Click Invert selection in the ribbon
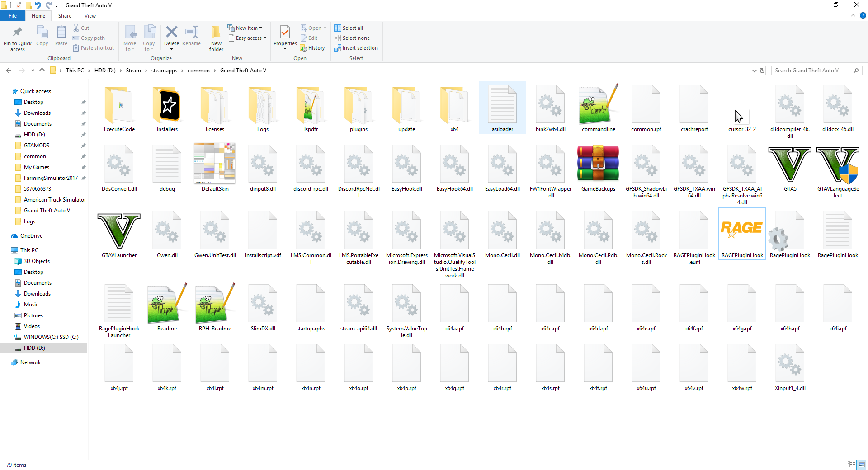Viewport: 868px width, 470px height. tap(356, 48)
